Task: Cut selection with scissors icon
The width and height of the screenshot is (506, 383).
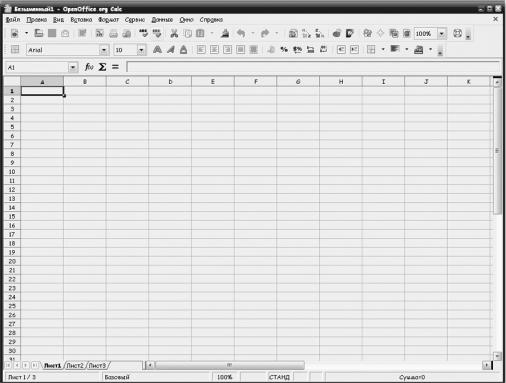Action: pyautogui.click(x=174, y=33)
